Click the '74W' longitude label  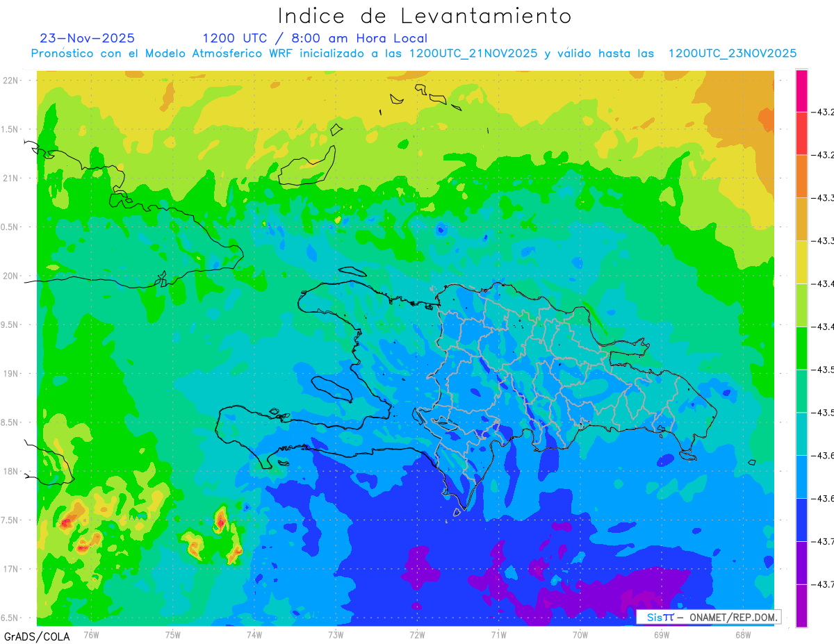[254, 634]
